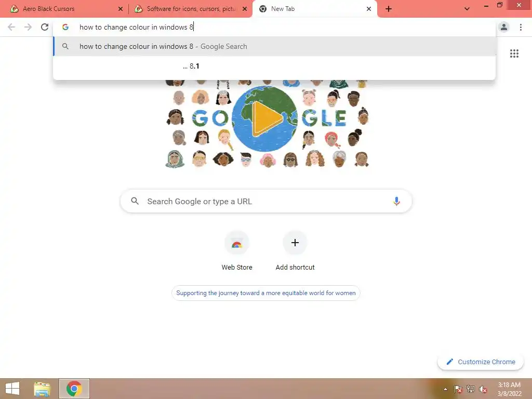Select the Google Search suggestion row
The width and height of the screenshot is (532, 399).
coord(274,46)
